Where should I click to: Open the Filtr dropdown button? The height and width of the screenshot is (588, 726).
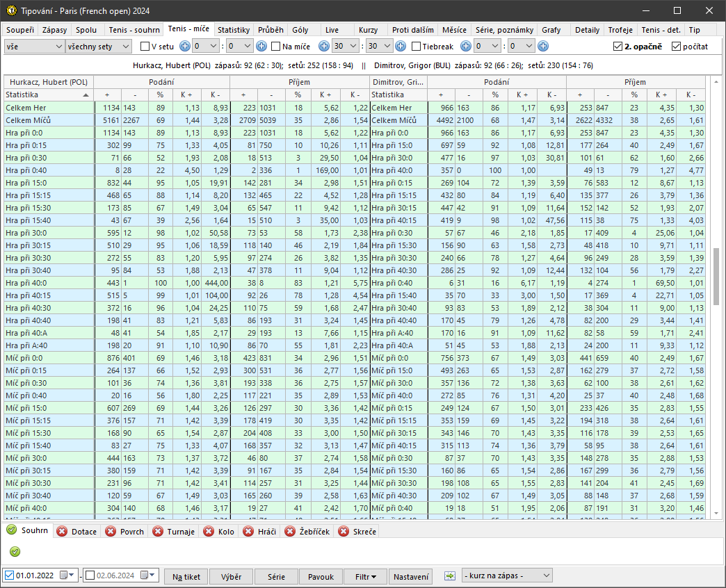point(366,576)
